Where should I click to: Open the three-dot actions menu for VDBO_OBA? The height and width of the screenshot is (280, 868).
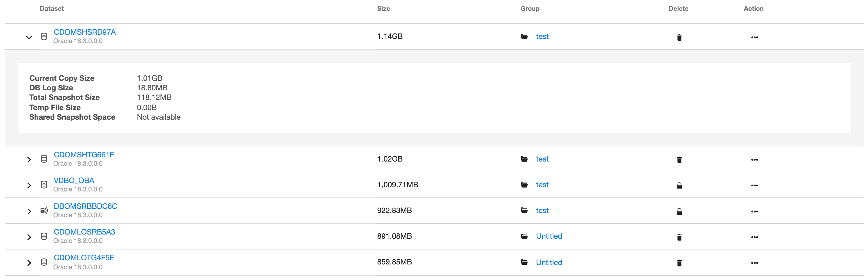click(x=754, y=185)
